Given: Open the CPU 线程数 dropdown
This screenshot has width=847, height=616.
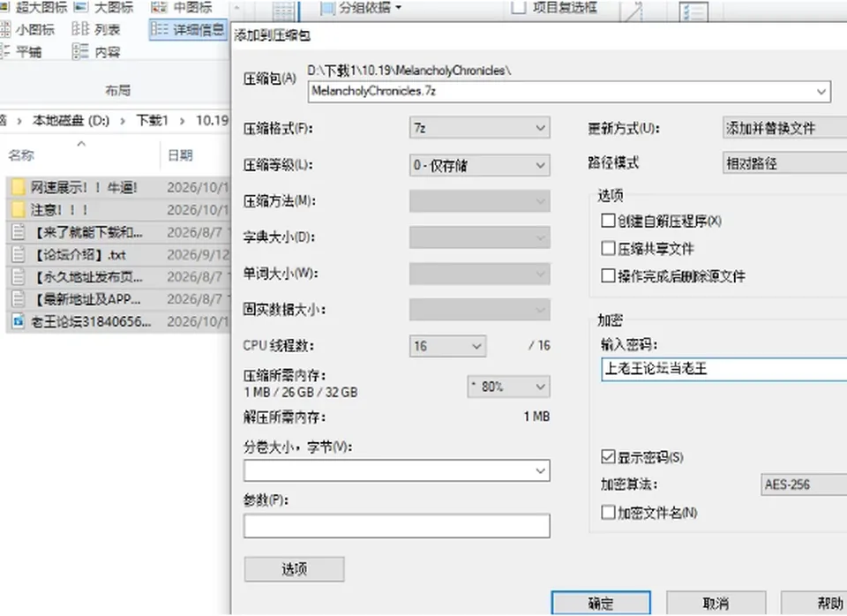Looking at the screenshot, I should [x=448, y=346].
